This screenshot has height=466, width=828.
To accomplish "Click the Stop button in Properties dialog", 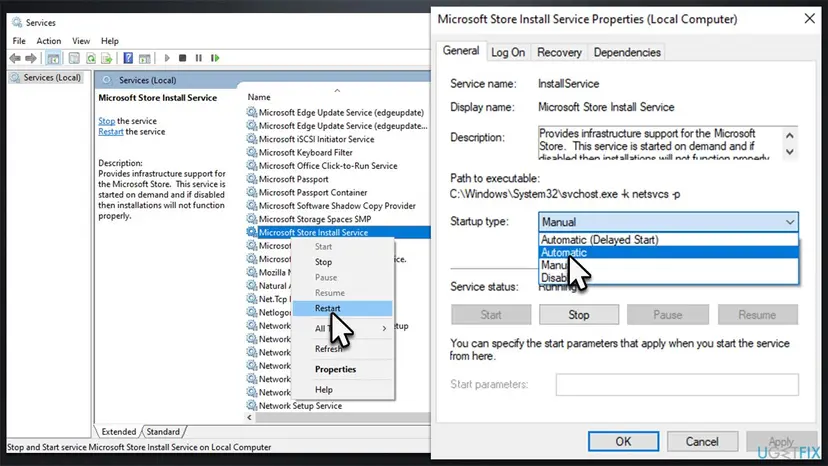I will pos(579,315).
